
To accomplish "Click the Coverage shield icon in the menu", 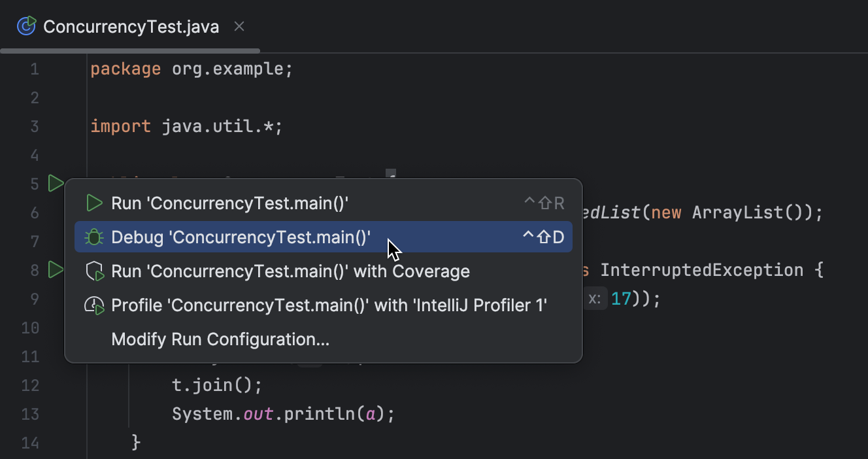I will point(93,271).
